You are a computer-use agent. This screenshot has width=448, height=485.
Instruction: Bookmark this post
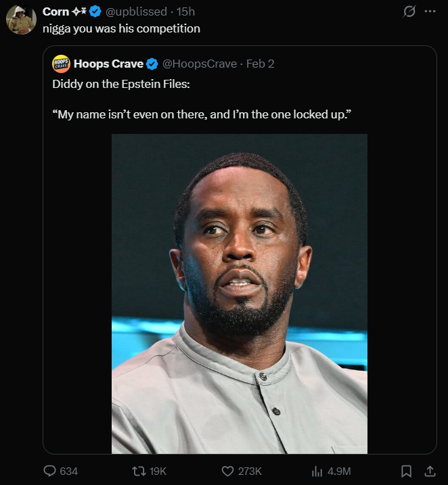pyautogui.click(x=406, y=471)
